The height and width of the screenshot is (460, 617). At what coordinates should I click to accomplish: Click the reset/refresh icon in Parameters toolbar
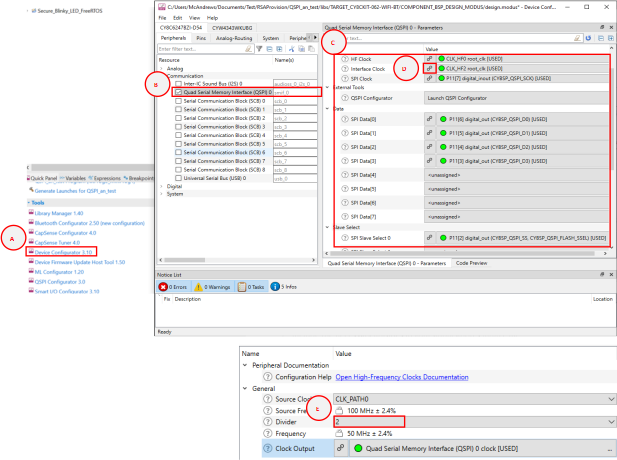588,38
